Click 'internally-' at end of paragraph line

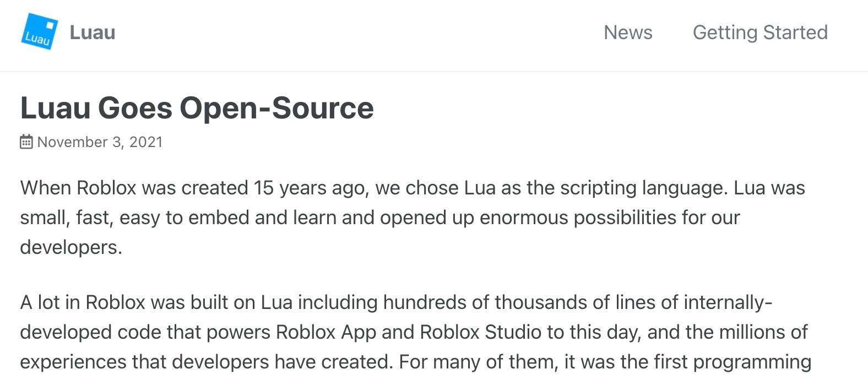728,302
